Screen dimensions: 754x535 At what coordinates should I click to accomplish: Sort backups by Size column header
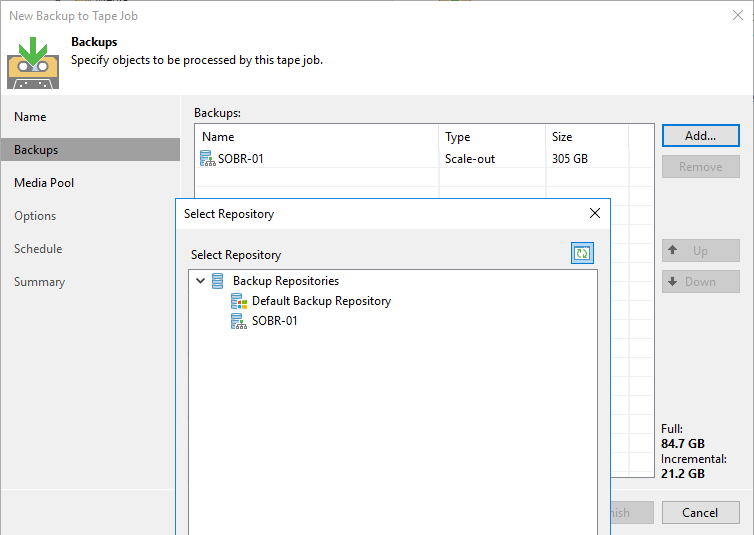587,137
